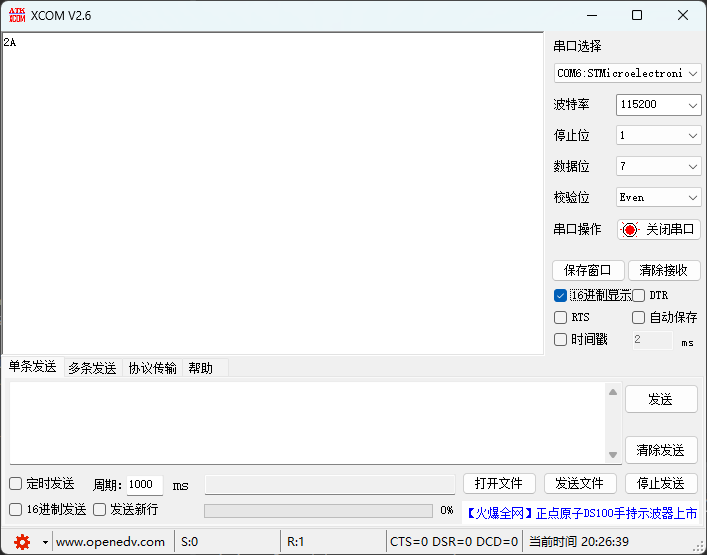The width and height of the screenshot is (707, 555).
Task: Click the 清除接收 button
Action: [x=664, y=271]
